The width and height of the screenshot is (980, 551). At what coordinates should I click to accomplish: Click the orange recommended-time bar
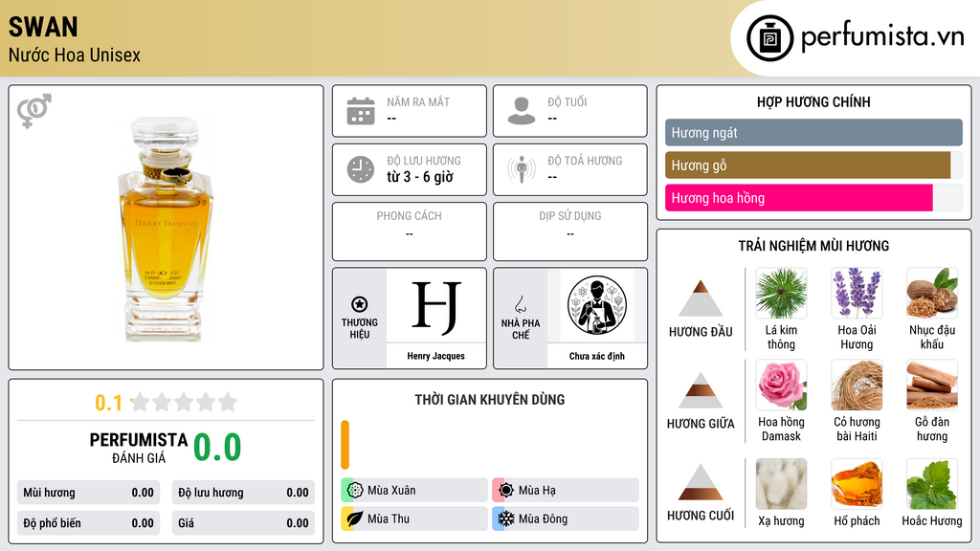point(345,445)
